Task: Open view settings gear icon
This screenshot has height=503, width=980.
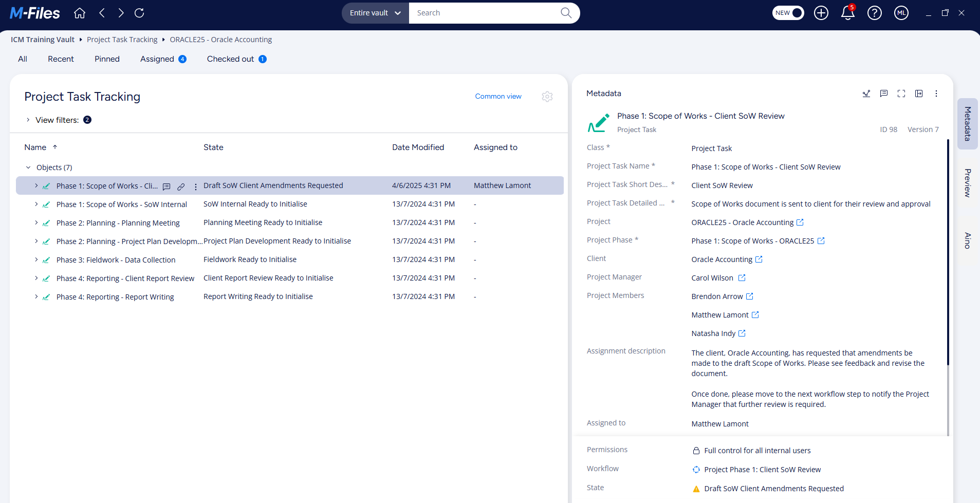Action: 547,97
